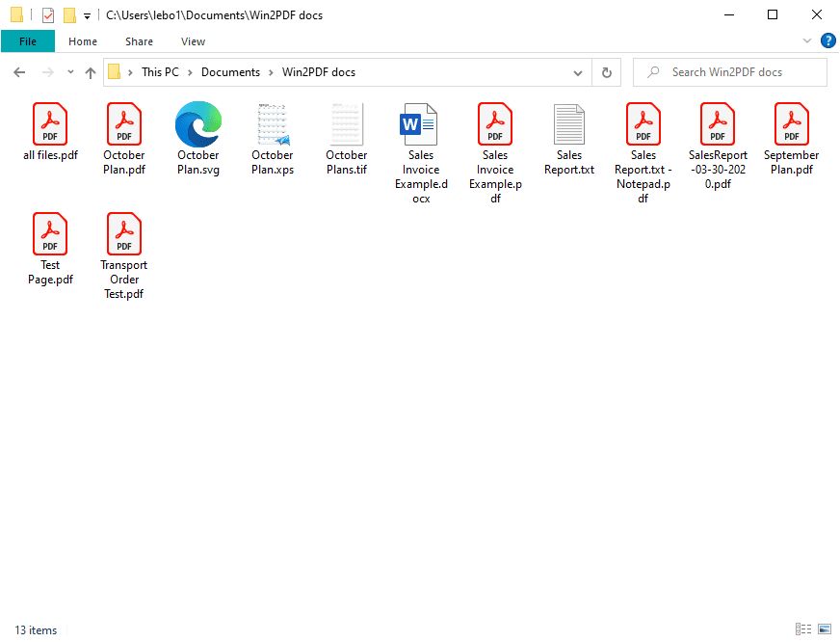Go back with the left arrow button
This screenshot has width=840, height=642.
tap(19, 72)
